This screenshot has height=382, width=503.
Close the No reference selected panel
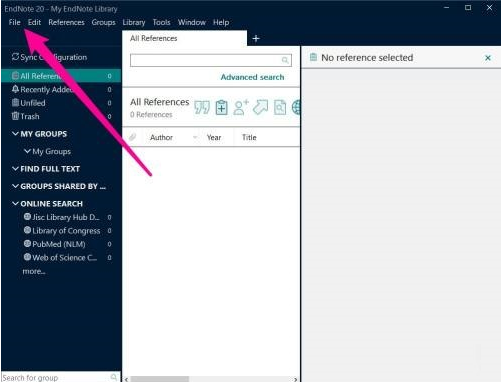pyautogui.click(x=488, y=58)
